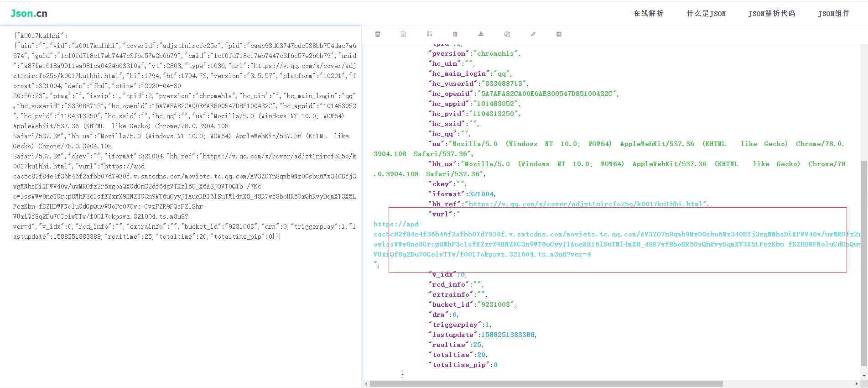
Task: Select the "9231003" bucket_id value
Action: click(x=495, y=304)
